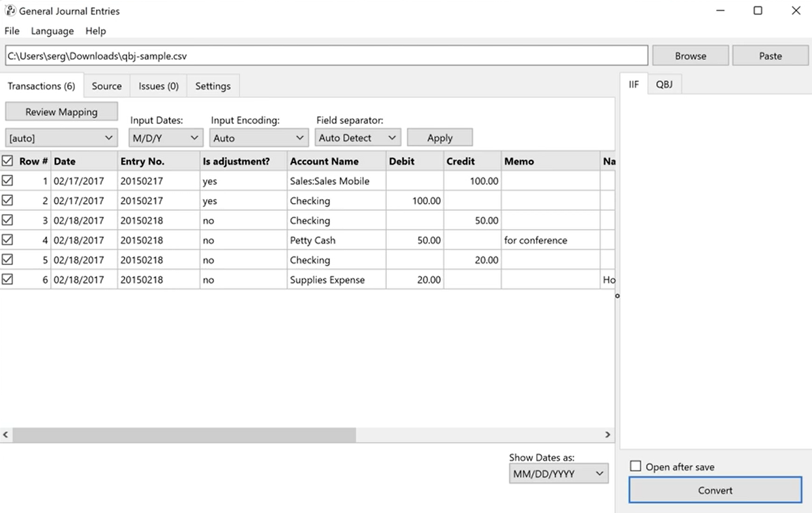Click the horizontal scrollbar left arrow

tap(6, 435)
